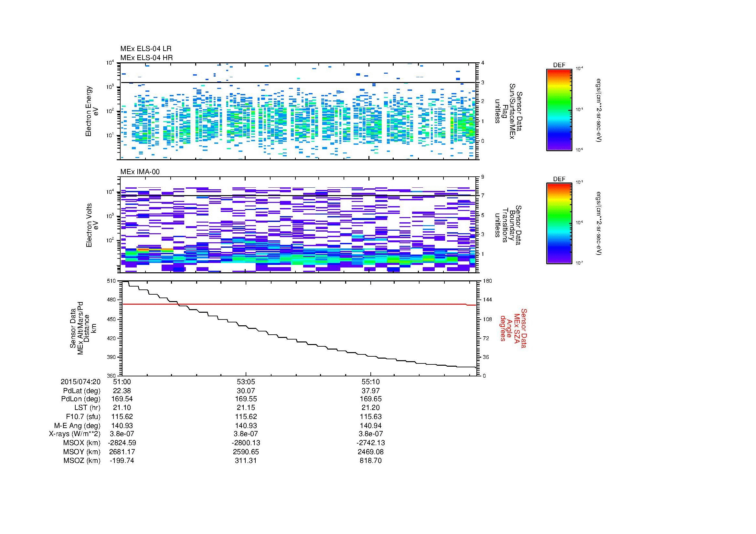Click the 144 SZA axis tick
The width and height of the screenshot is (756, 534).
487,300
